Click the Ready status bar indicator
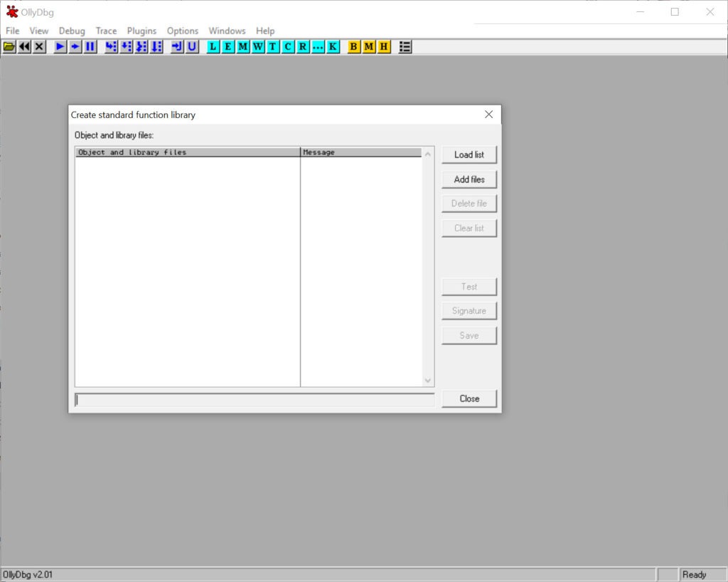 pyautogui.click(x=703, y=575)
